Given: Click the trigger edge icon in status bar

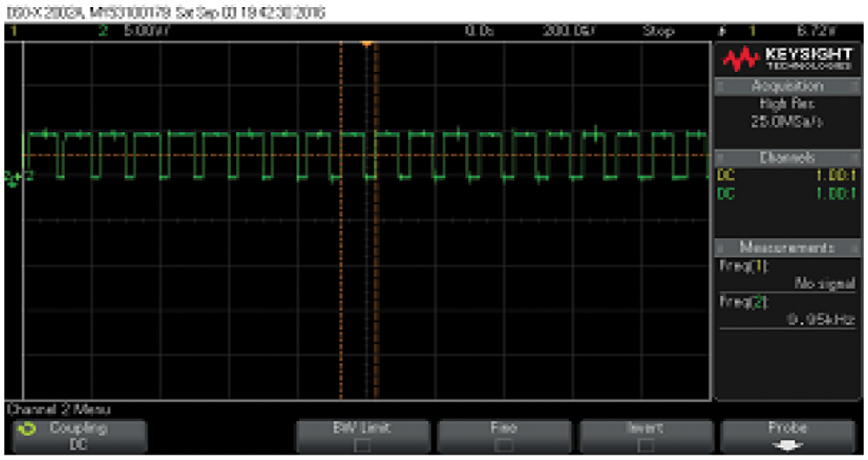Looking at the screenshot, I should click(x=723, y=30).
